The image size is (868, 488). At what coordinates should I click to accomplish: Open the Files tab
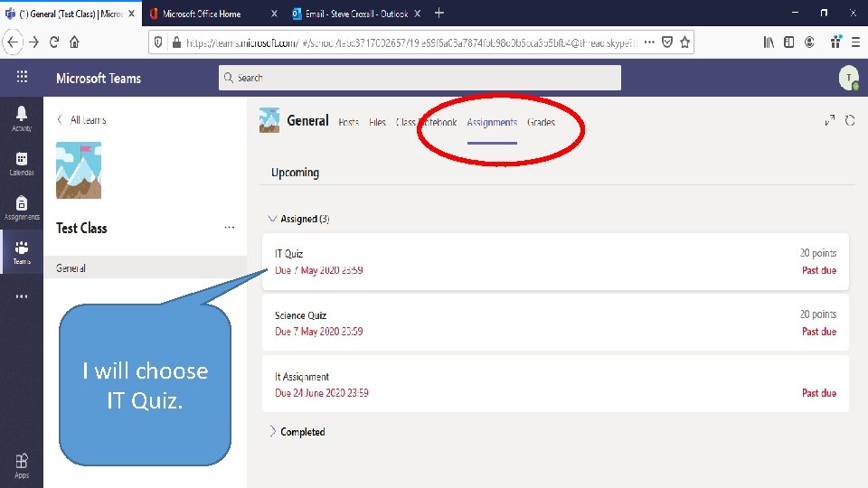(377, 122)
